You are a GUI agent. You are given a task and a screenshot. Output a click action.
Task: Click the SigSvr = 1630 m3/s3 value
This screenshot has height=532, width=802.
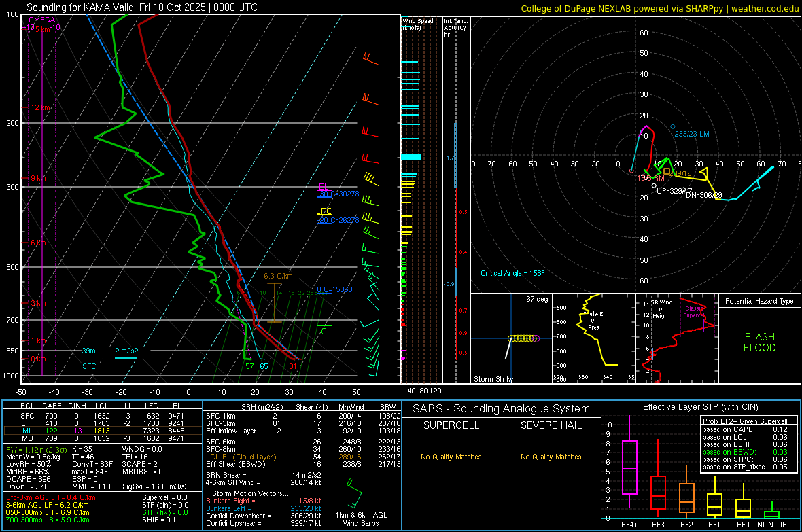point(156,486)
